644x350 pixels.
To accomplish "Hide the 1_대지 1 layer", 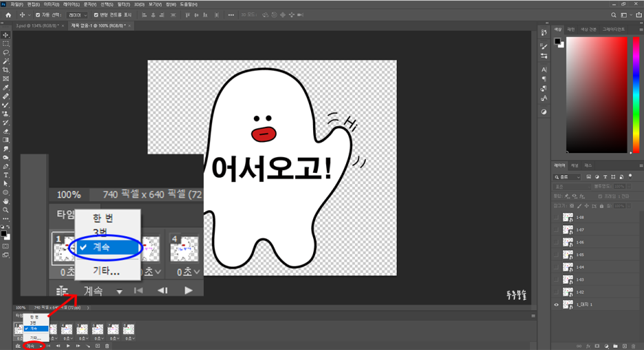I will tap(556, 305).
